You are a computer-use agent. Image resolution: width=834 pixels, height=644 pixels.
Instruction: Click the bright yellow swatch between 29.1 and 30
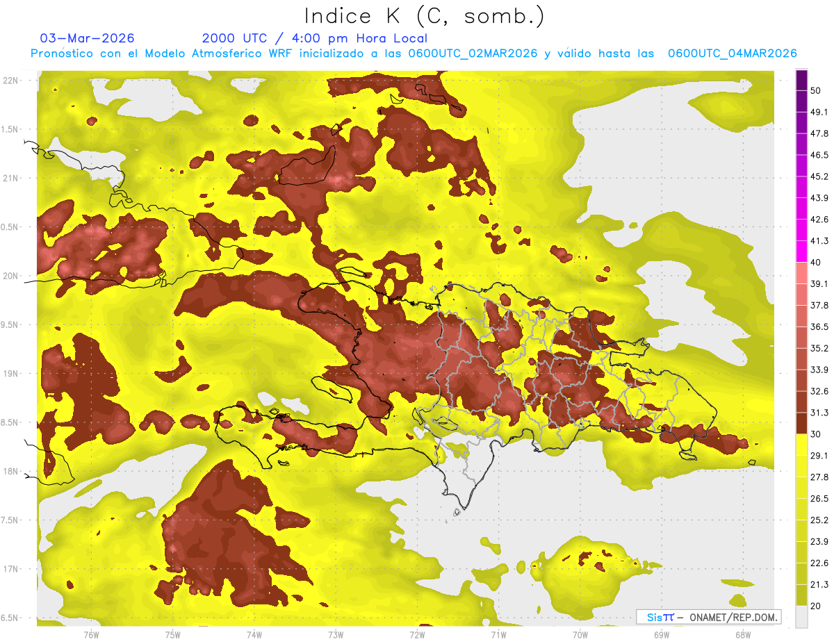pos(801,445)
